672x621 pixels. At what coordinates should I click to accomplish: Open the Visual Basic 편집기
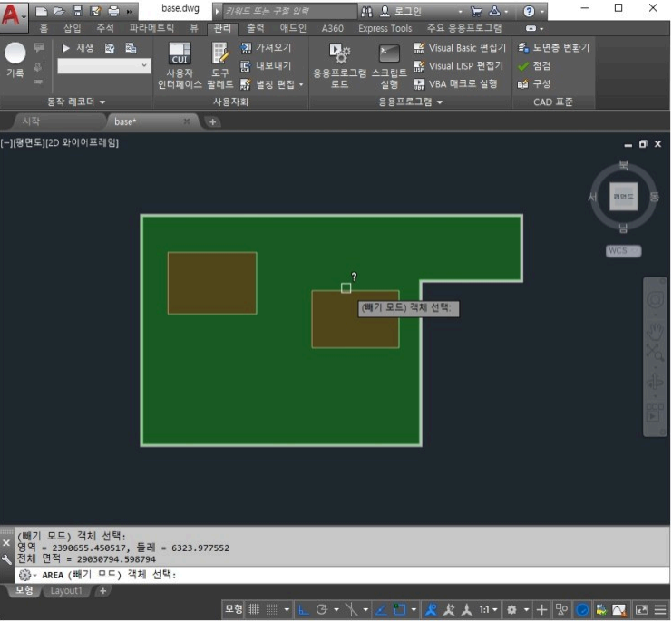pos(460,47)
